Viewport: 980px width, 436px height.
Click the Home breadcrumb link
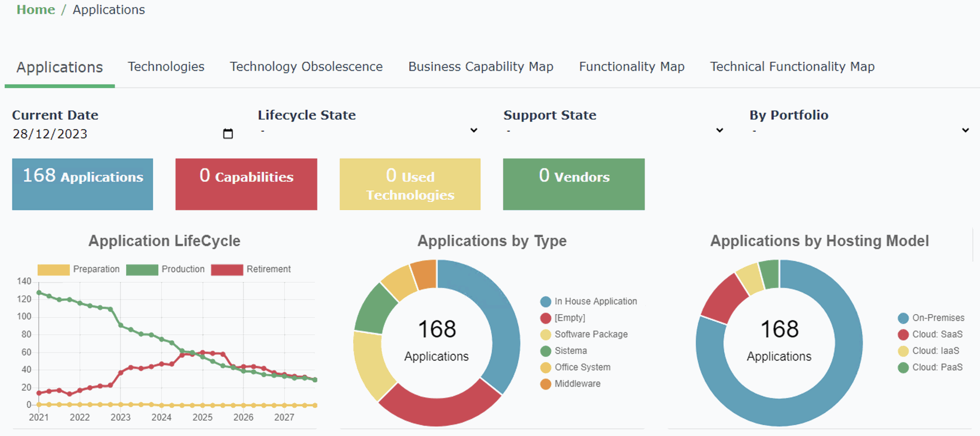[36, 10]
